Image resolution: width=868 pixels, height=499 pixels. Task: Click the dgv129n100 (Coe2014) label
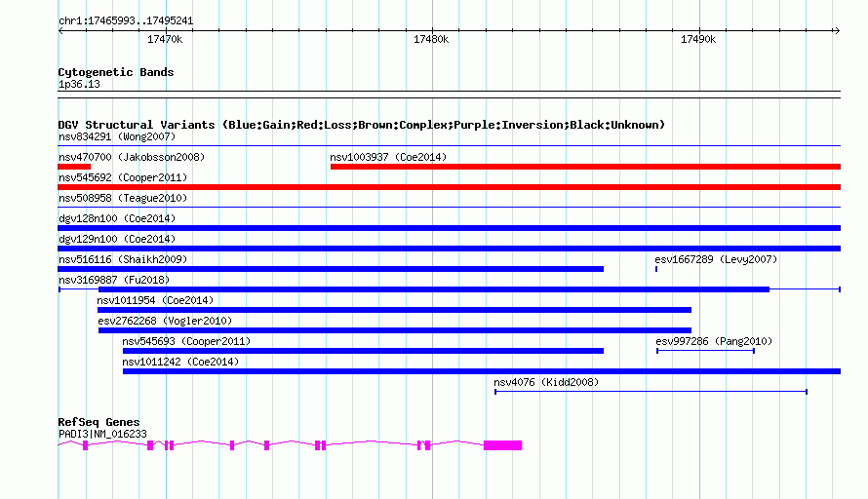(117, 239)
